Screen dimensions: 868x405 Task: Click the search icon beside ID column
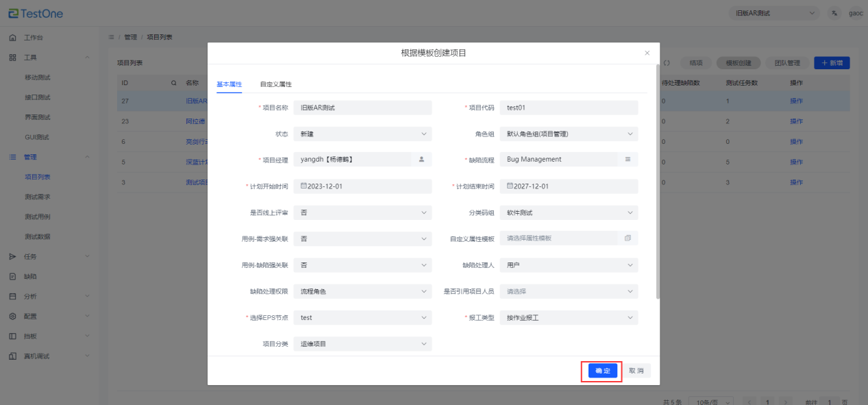tap(173, 83)
